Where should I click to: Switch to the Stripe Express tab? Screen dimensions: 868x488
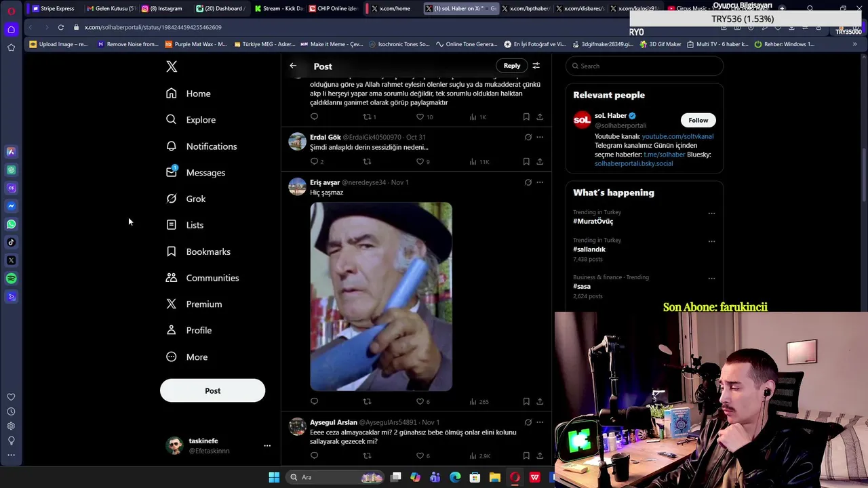[54, 8]
